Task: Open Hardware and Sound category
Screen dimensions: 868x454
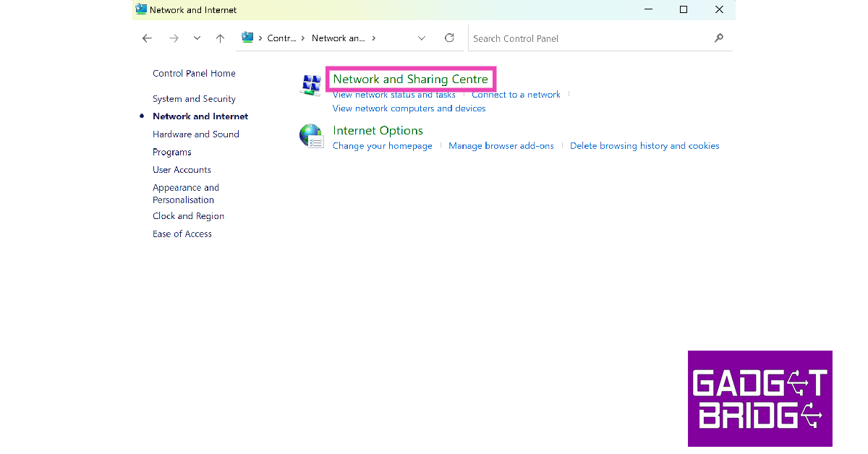Action: click(x=195, y=134)
